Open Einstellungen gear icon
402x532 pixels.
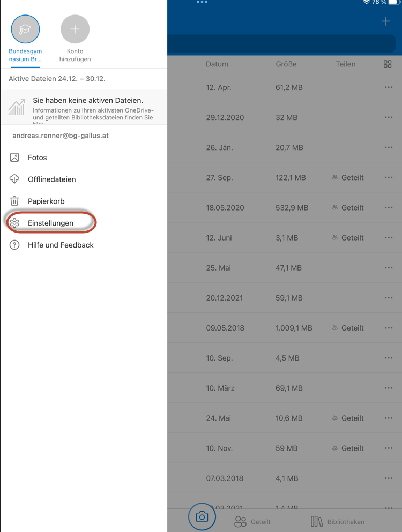point(14,223)
